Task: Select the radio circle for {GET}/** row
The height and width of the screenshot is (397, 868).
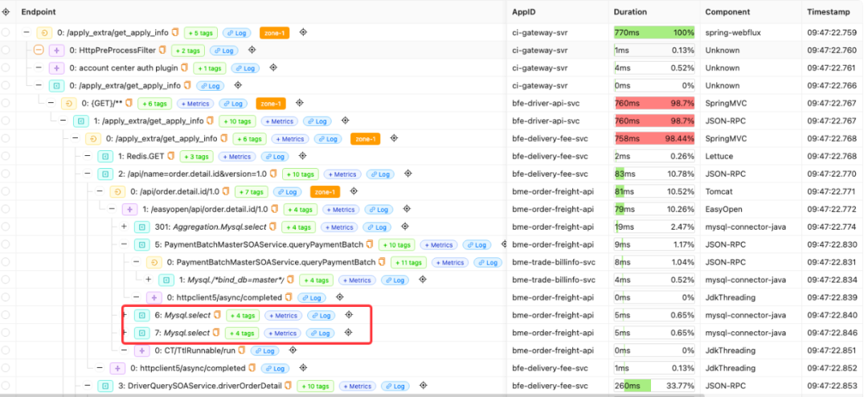Action: click(6, 103)
